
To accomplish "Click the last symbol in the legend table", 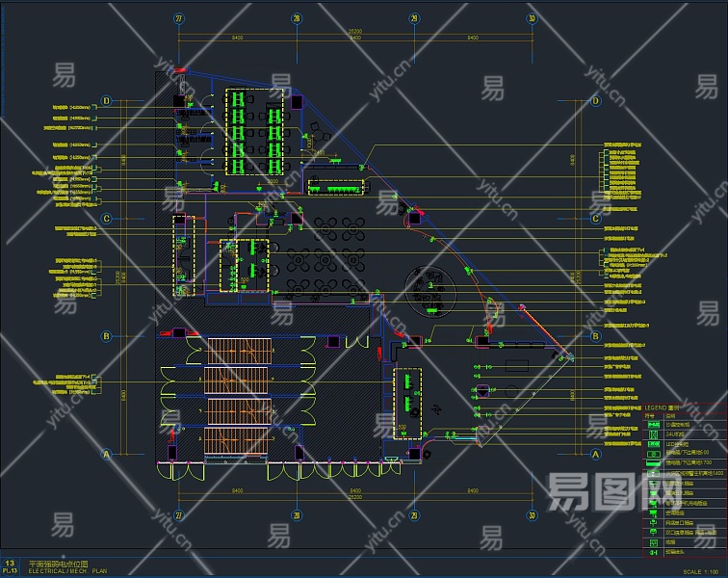I will tap(654, 552).
